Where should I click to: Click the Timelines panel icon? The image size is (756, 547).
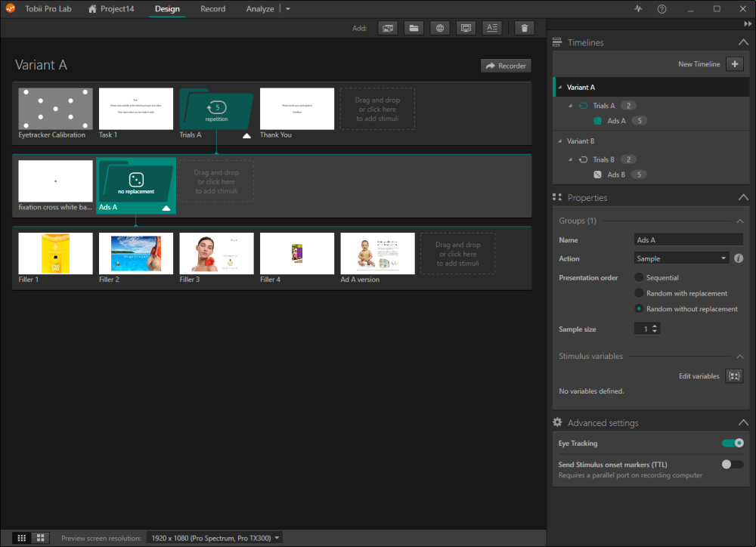(x=557, y=42)
